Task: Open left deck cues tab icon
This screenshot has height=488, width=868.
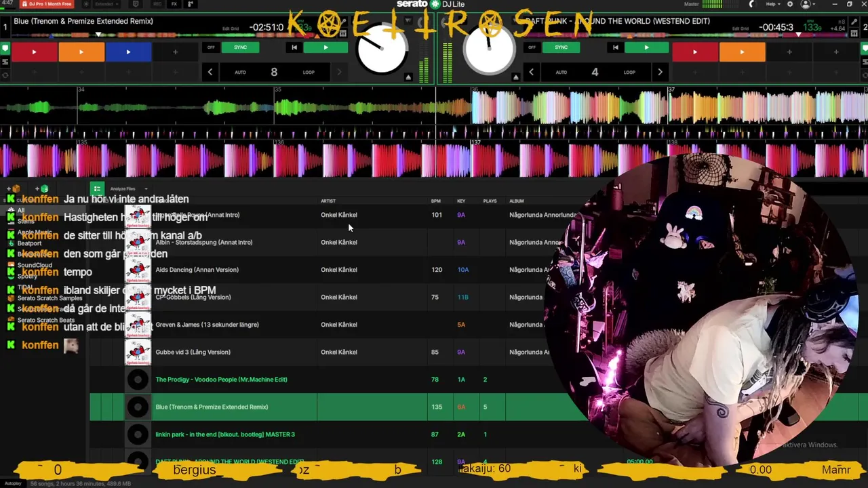Action: click(x=5, y=48)
